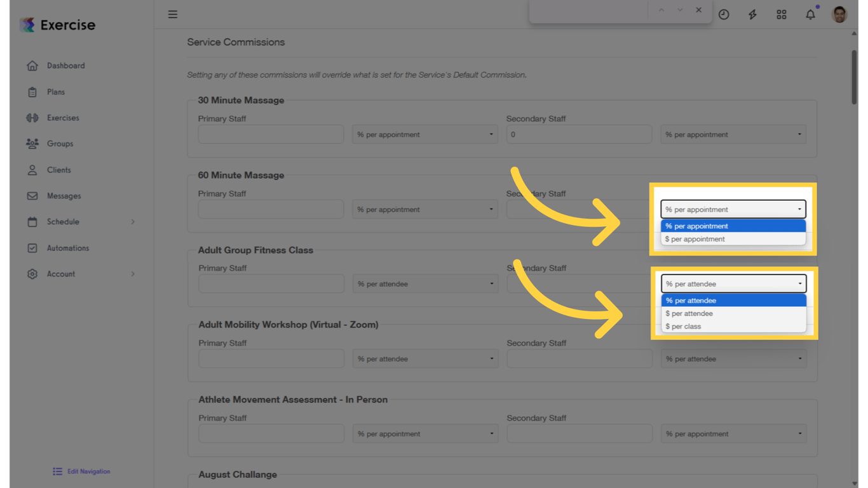Select the Exercises dumbbell icon
The image size is (868, 488).
pos(32,118)
